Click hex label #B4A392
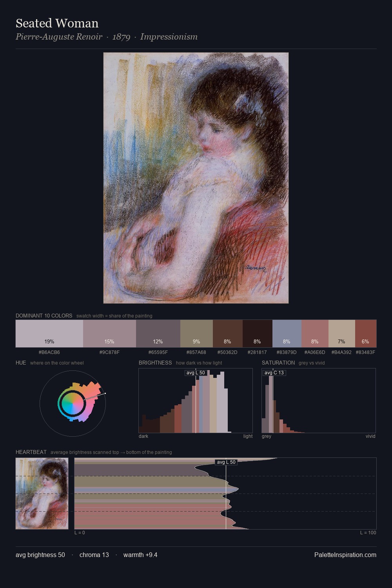 tap(342, 352)
